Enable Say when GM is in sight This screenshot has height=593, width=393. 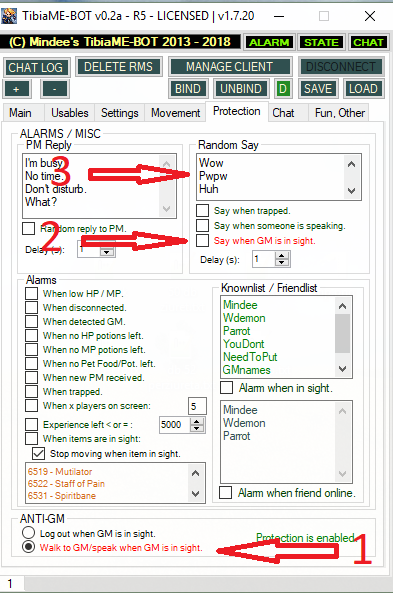pyautogui.click(x=202, y=241)
